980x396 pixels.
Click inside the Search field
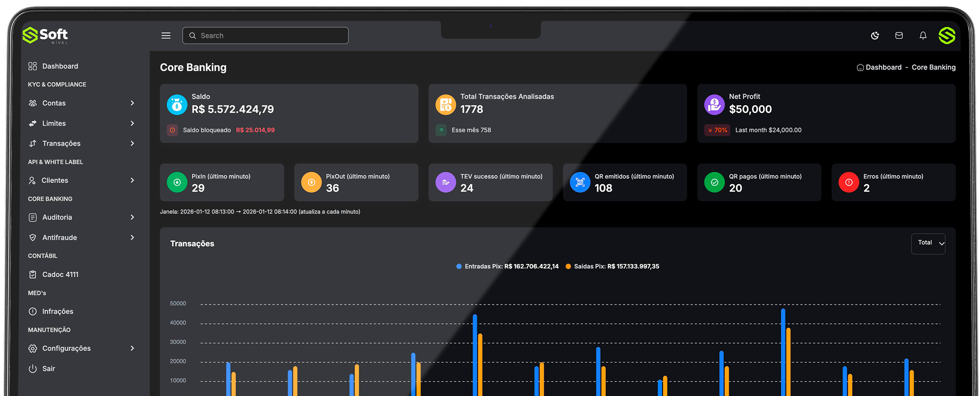tap(265, 35)
